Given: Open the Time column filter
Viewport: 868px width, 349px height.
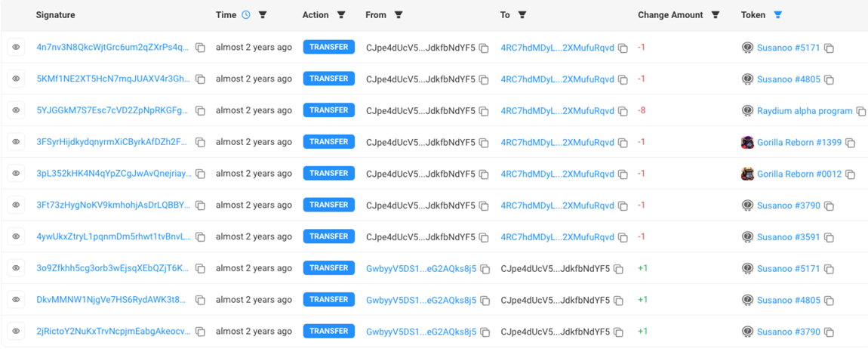Looking at the screenshot, I should click(x=263, y=15).
